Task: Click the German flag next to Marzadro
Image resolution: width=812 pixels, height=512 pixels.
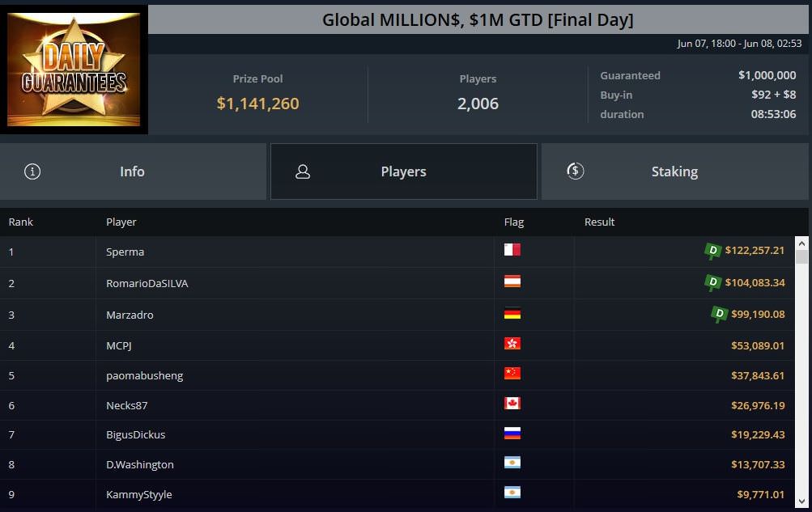Action: tap(512, 313)
